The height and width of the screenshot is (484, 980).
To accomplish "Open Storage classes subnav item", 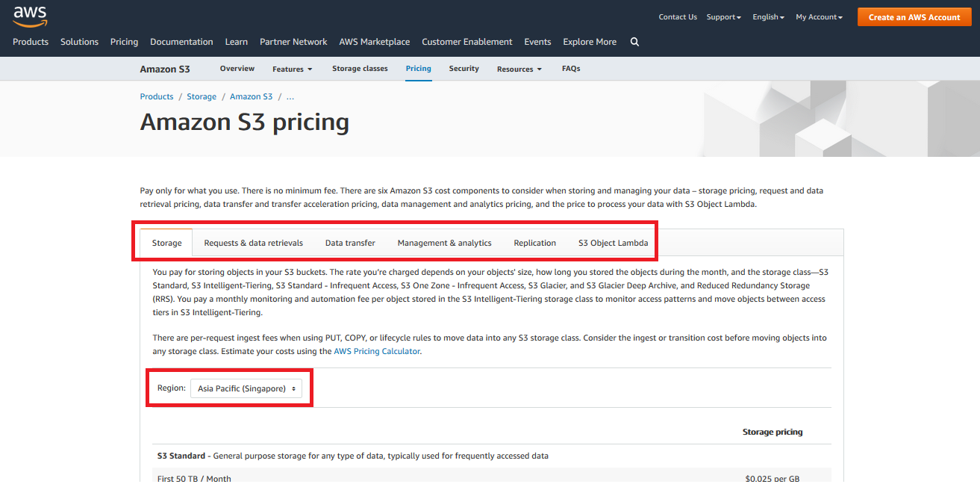I will [360, 69].
